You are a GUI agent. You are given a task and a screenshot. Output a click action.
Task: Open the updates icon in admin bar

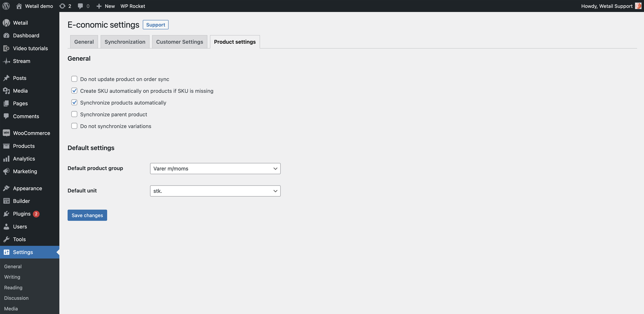pyautogui.click(x=62, y=6)
